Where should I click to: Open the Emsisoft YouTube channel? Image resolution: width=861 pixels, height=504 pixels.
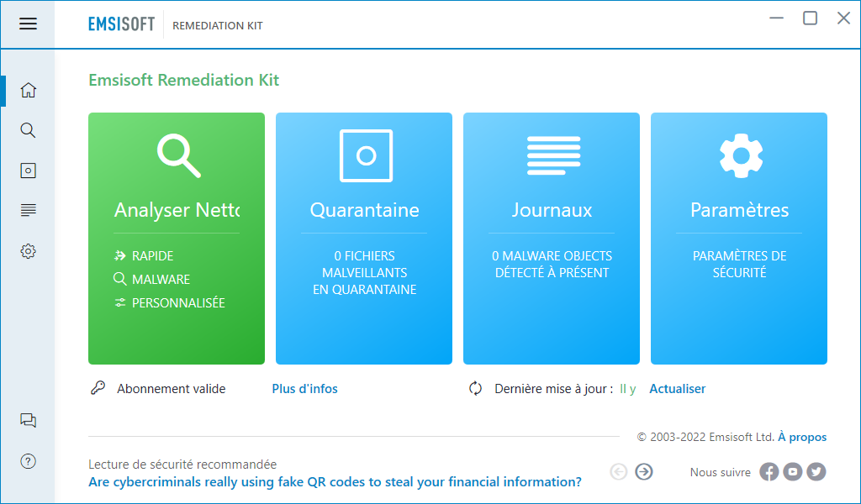(x=792, y=471)
